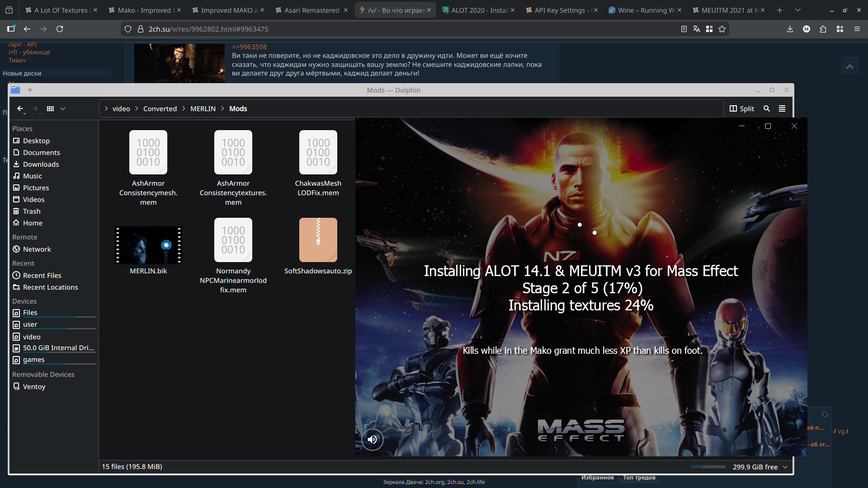Select the MERLIN.bik video thumbnail
Image resolution: width=868 pixels, height=488 pixels.
[148, 245]
